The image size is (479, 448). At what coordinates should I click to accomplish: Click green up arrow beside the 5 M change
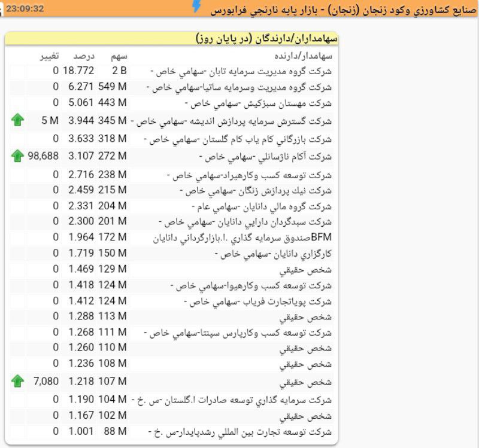point(17,121)
